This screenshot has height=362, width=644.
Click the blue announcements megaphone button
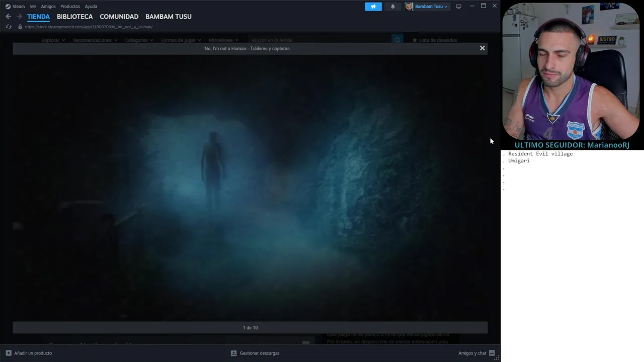point(373,7)
